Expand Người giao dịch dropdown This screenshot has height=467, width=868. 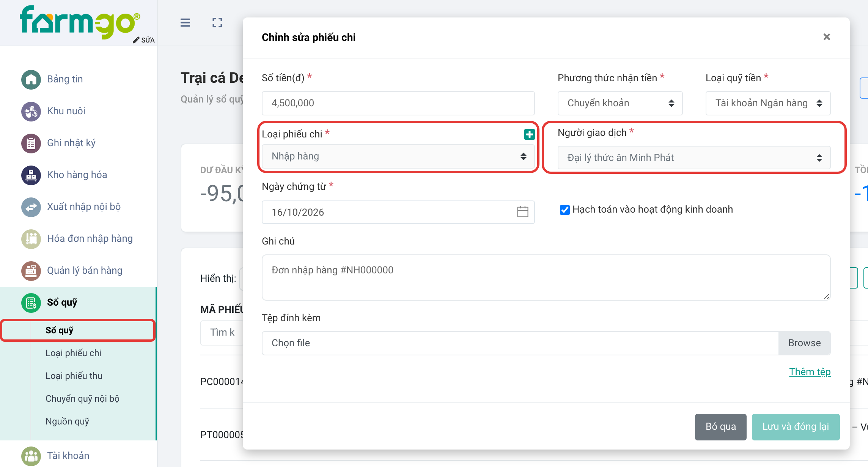coord(694,158)
